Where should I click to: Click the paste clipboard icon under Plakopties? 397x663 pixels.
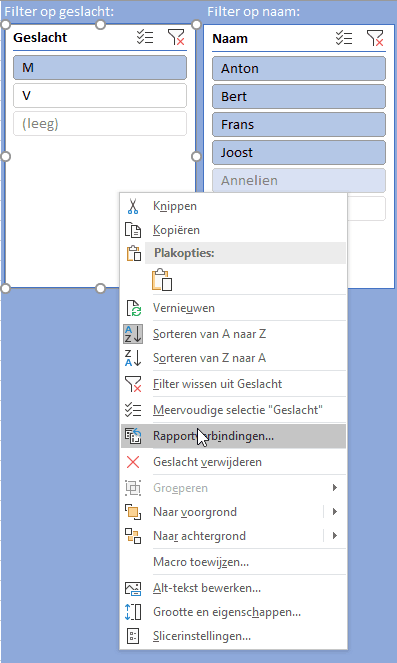[162, 279]
